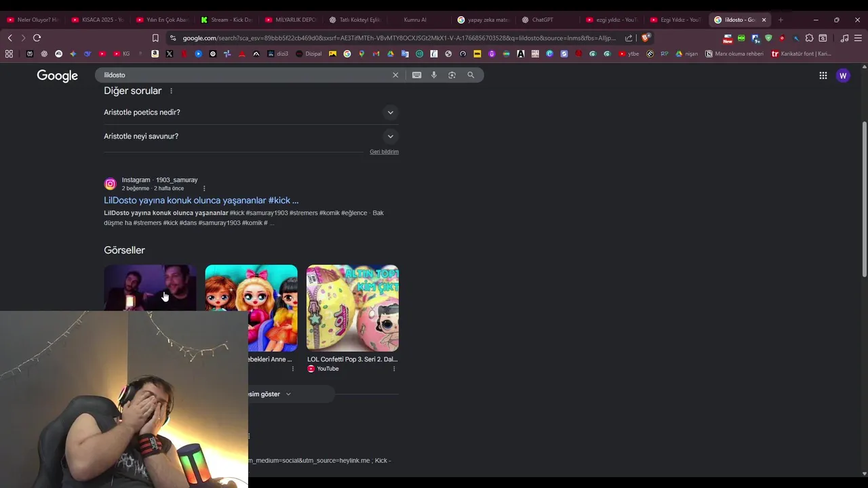Open a new tab with the plus button

781,20
